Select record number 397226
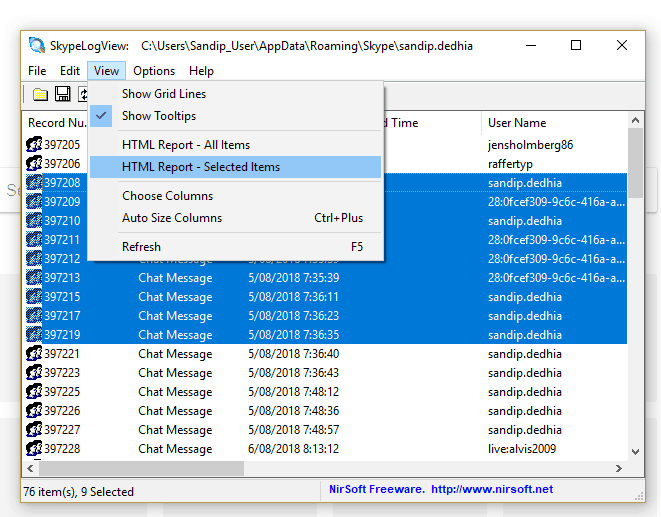Screen dimensions: 661x517 [62, 411]
